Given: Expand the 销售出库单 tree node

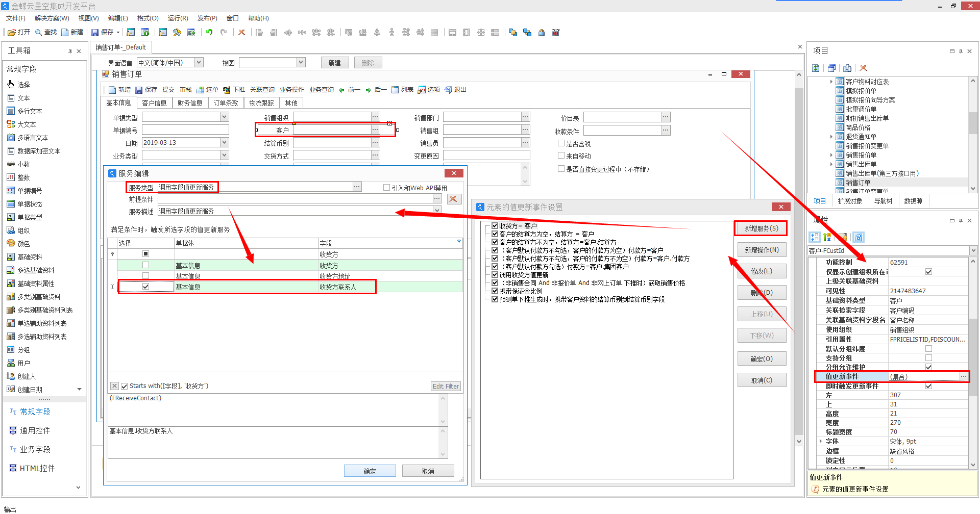Looking at the screenshot, I should click(831, 164).
